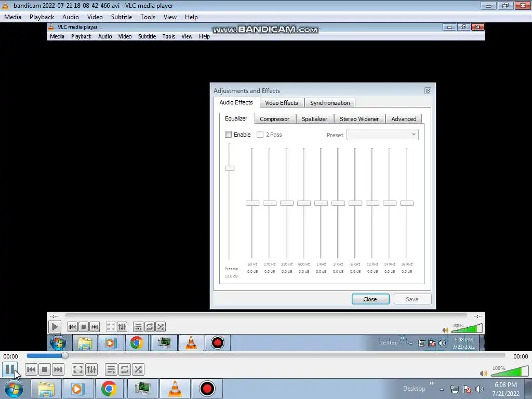Show hidden tray icons arrow

coord(442,389)
